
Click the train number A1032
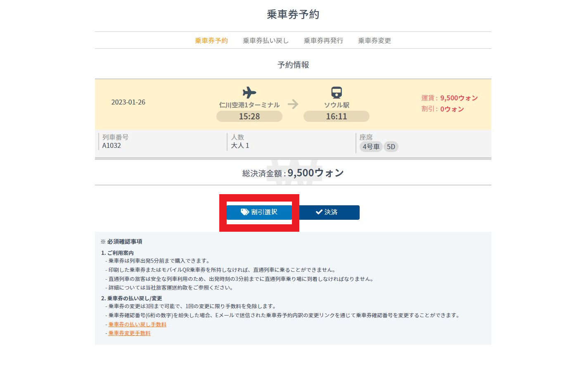pos(111,145)
